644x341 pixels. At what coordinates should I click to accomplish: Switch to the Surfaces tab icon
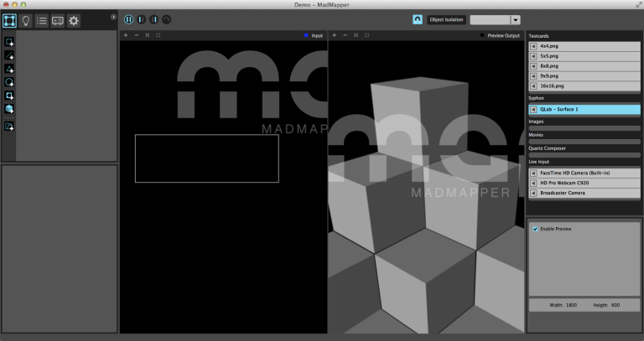point(10,20)
